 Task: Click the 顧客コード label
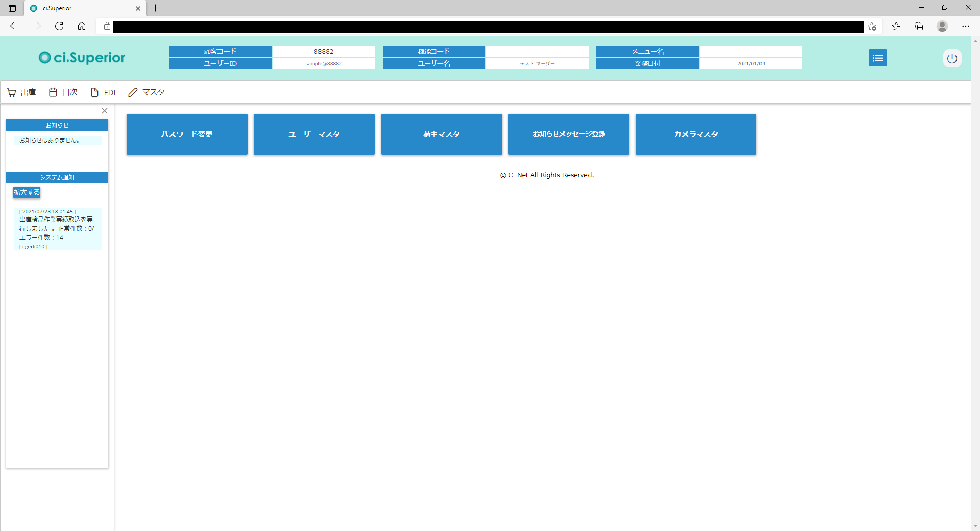[x=220, y=52]
